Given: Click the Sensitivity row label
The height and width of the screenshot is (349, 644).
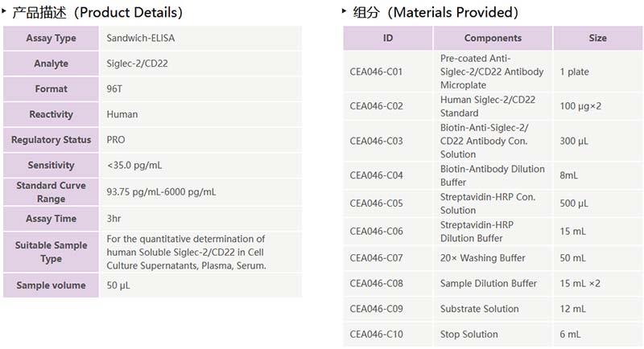Looking at the screenshot, I should coord(51,166).
